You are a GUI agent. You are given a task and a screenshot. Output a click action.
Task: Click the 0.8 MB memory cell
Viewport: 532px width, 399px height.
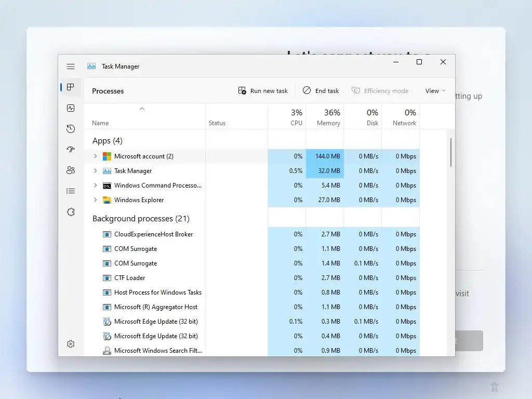coord(325,292)
